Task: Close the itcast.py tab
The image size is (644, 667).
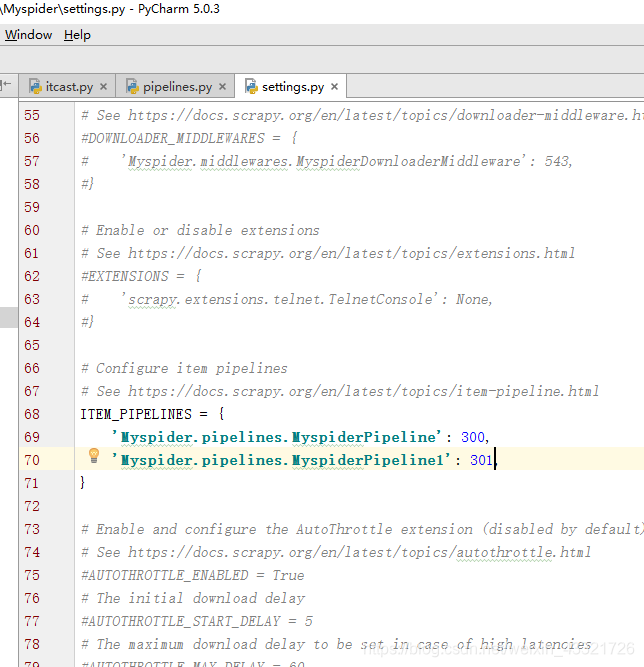Action: pyautogui.click(x=103, y=87)
